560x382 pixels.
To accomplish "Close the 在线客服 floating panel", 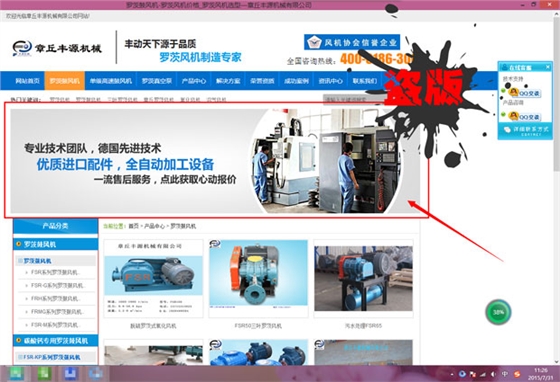I will [x=548, y=67].
